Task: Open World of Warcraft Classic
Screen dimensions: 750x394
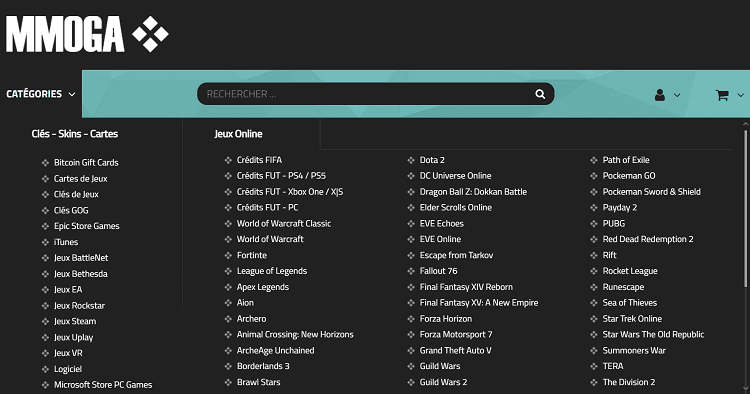Action: [x=284, y=223]
